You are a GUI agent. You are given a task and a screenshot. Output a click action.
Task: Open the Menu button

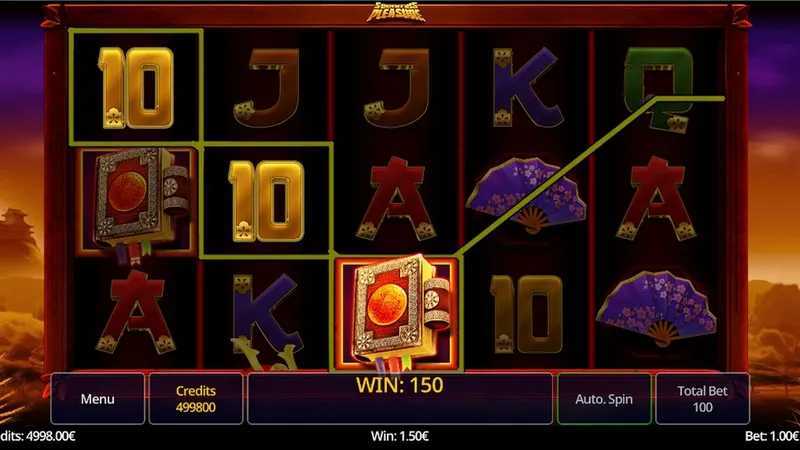click(x=97, y=398)
